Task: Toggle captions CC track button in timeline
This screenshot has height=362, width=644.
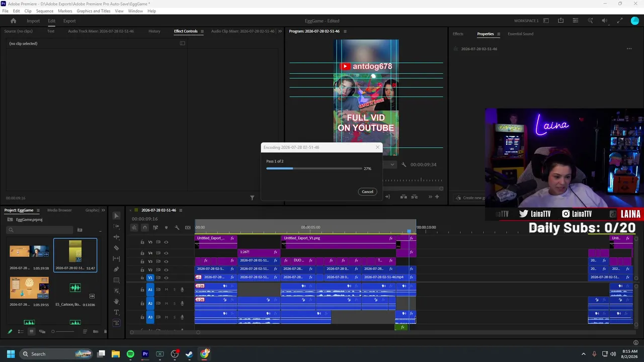Action: pos(188,228)
